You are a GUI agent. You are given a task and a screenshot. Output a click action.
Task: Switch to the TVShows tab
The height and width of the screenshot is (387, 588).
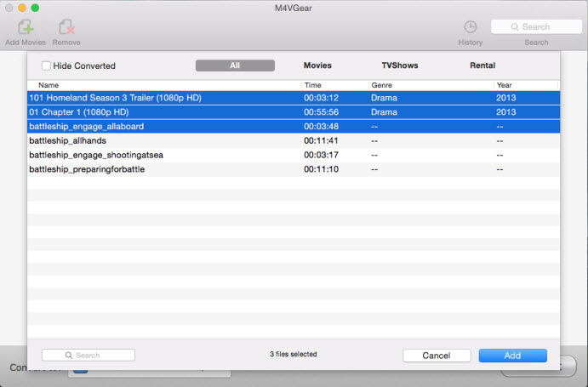(400, 65)
